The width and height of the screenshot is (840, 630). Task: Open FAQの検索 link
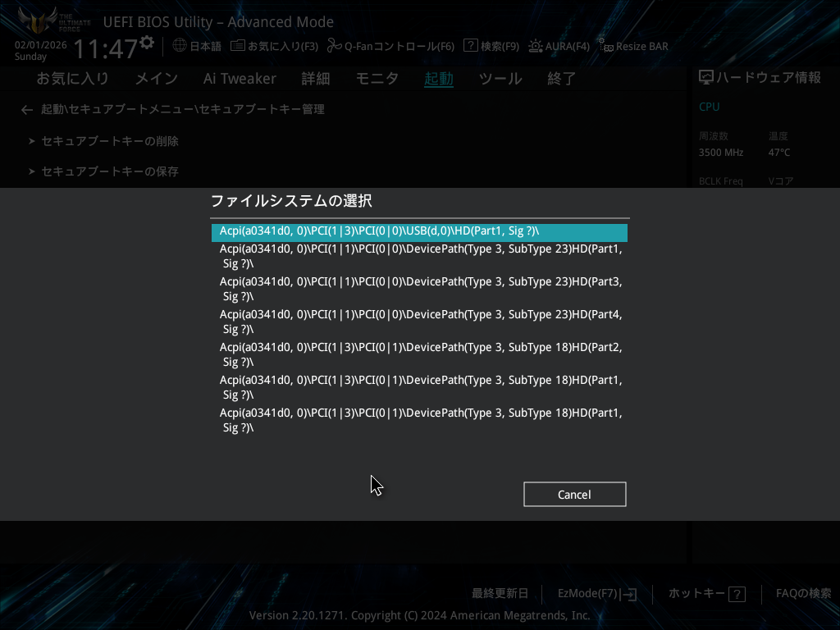(x=803, y=594)
